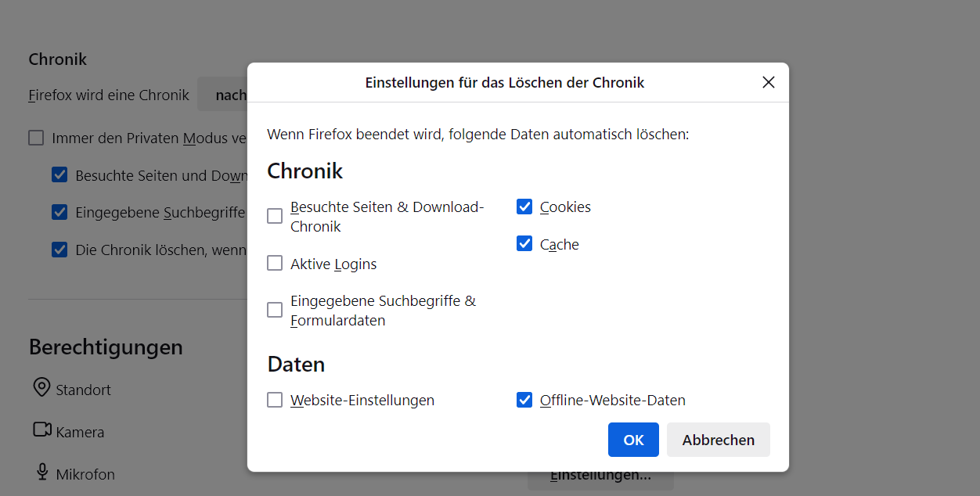
Task: Check the Website-Einstellungen checkbox
Action: 275,400
